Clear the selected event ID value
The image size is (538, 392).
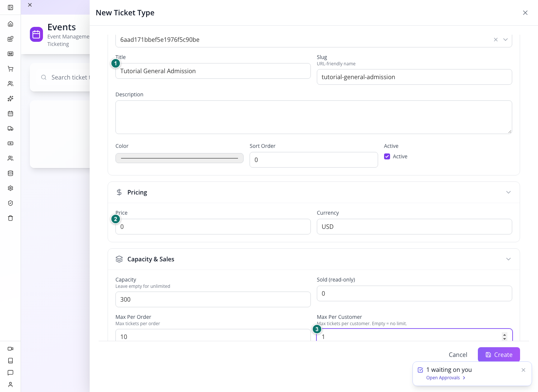[496, 40]
